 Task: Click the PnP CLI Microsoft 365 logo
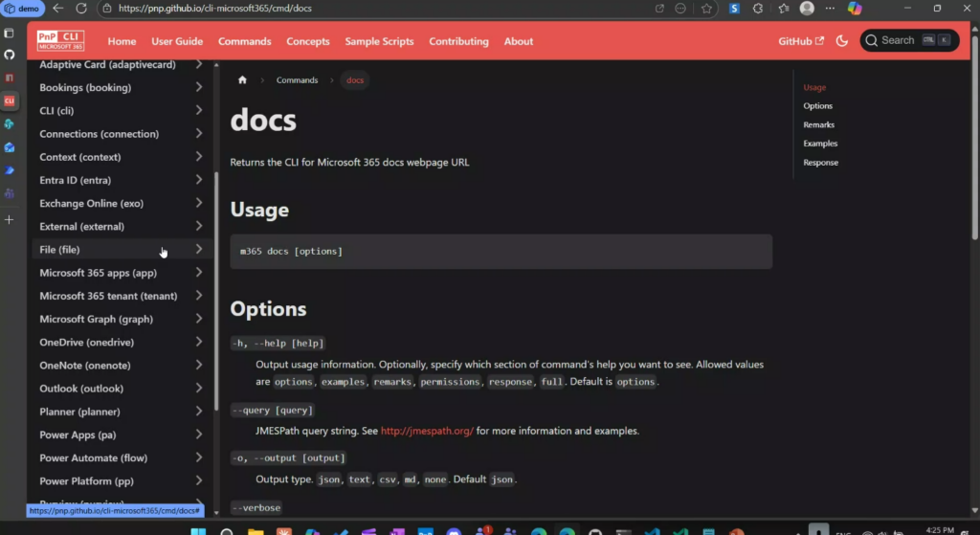point(60,41)
